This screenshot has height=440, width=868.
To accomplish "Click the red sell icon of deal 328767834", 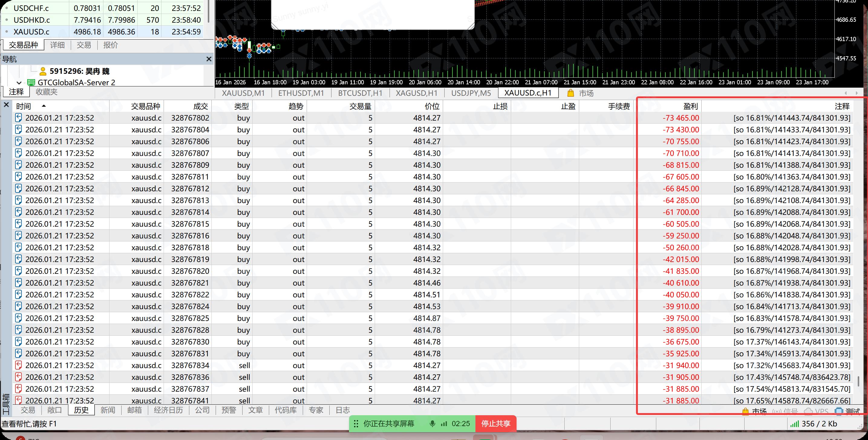I will pyautogui.click(x=19, y=365).
